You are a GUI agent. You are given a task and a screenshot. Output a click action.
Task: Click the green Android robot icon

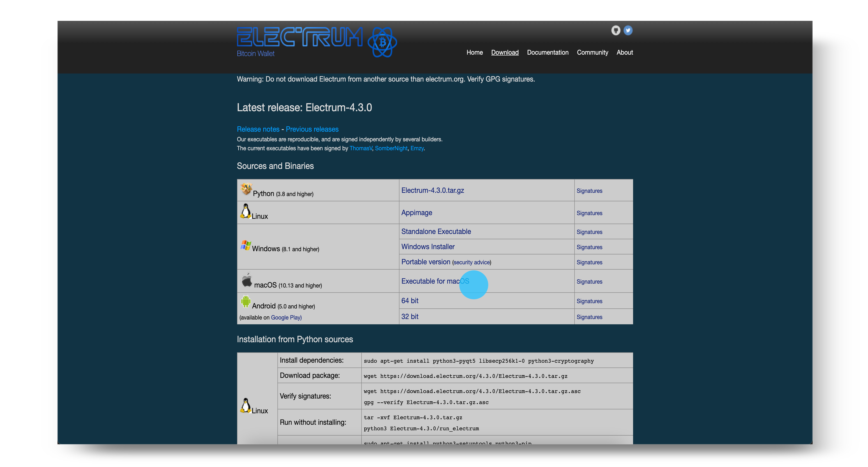pyautogui.click(x=246, y=301)
